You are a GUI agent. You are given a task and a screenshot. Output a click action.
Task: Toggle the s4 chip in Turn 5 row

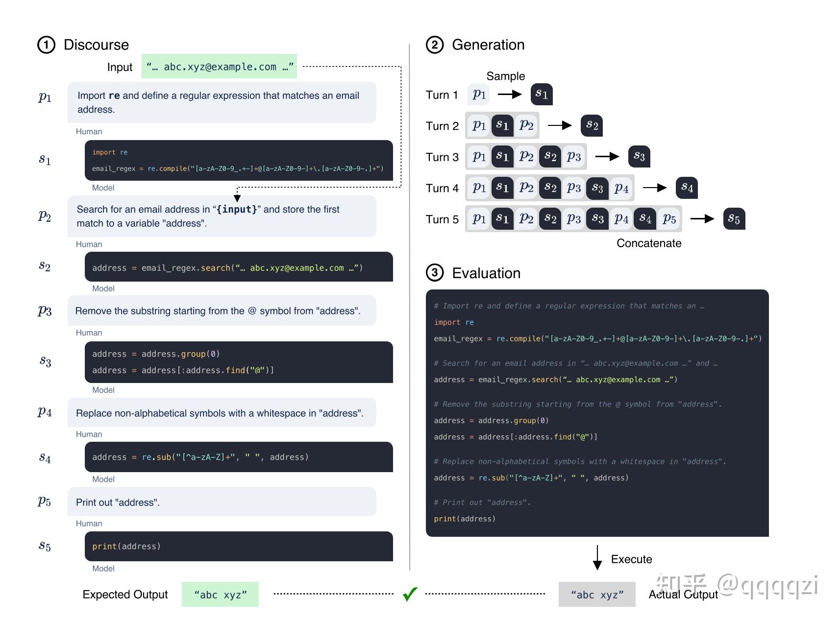tap(644, 219)
